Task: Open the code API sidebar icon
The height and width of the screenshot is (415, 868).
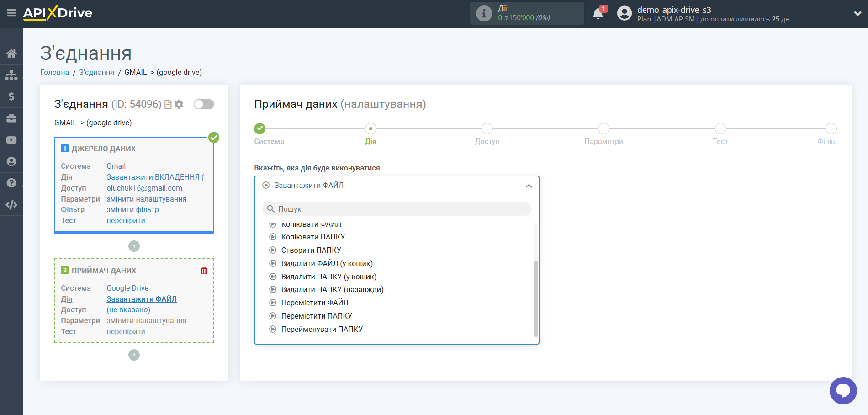Action: coord(11,205)
